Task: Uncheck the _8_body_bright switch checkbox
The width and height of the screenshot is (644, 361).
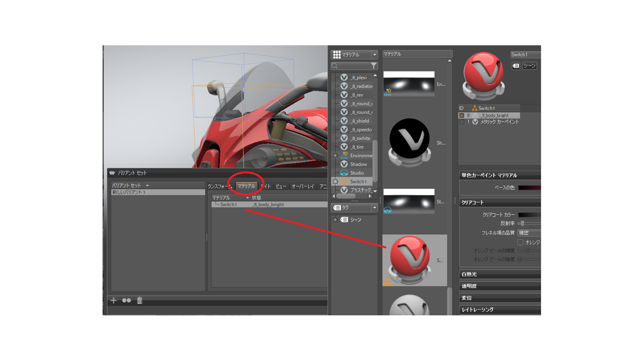Action: pos(462,116)
